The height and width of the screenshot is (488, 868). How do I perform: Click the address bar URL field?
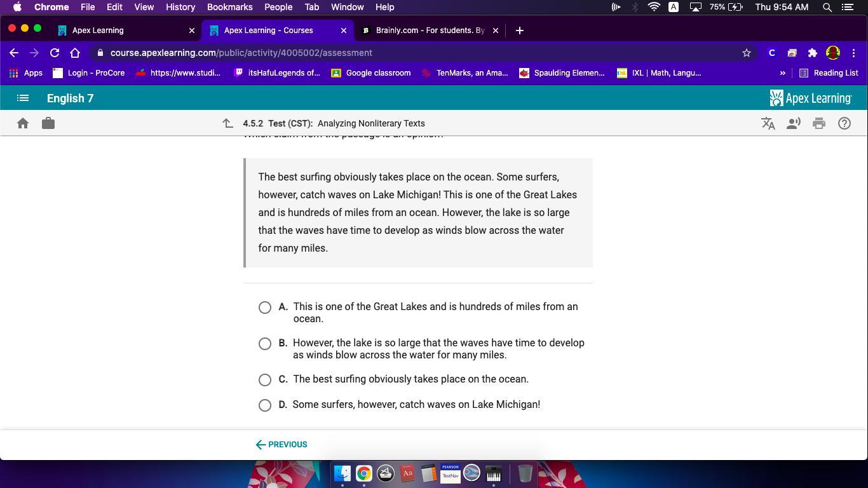(x=419, y=53)
